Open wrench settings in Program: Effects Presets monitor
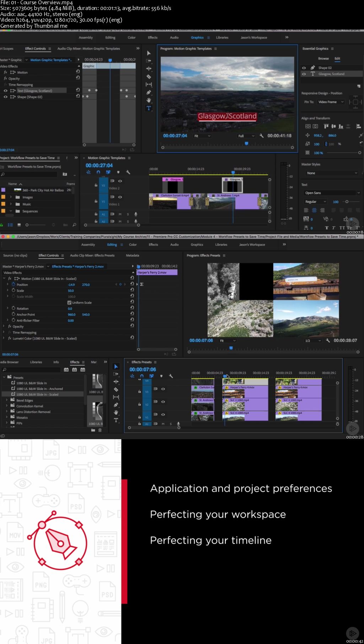Screen dimensions: 364x644 pos(328,341)
